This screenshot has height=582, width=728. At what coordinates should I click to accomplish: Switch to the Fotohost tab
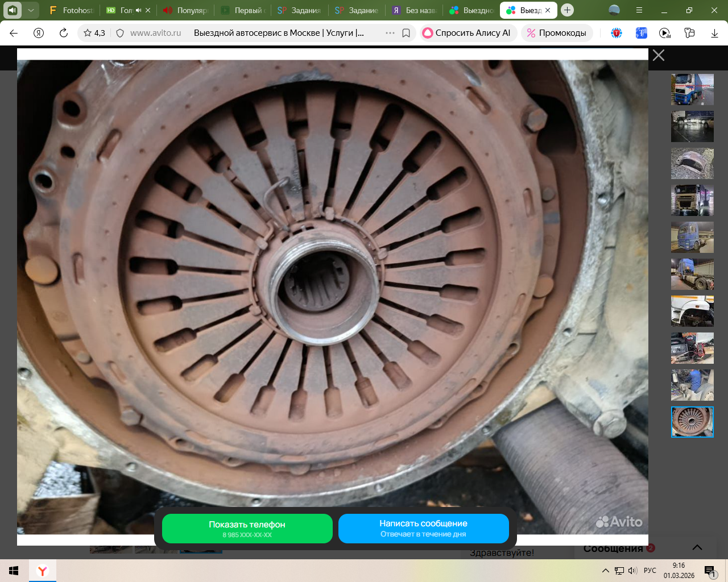point(72,10)
